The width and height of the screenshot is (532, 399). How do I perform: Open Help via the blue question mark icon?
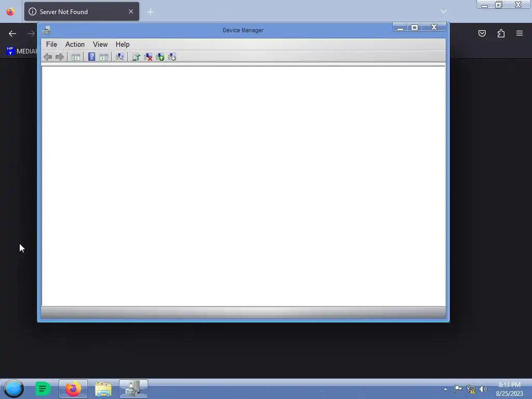91,57
